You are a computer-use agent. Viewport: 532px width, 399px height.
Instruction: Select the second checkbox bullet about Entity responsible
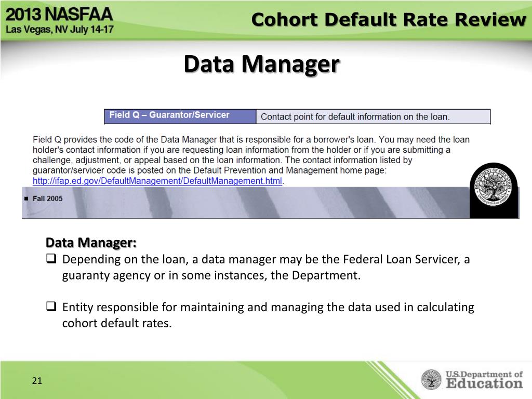click(51, 307)
